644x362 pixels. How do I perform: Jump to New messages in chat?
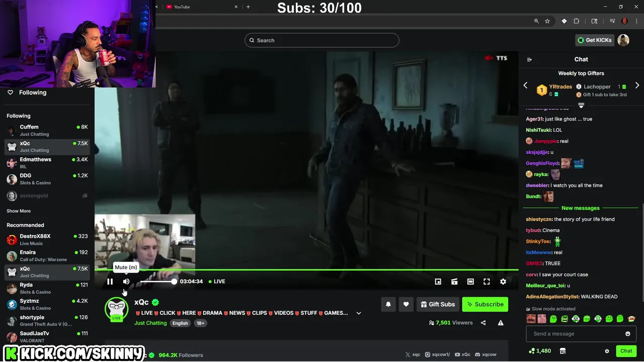[x=581, y=208]
